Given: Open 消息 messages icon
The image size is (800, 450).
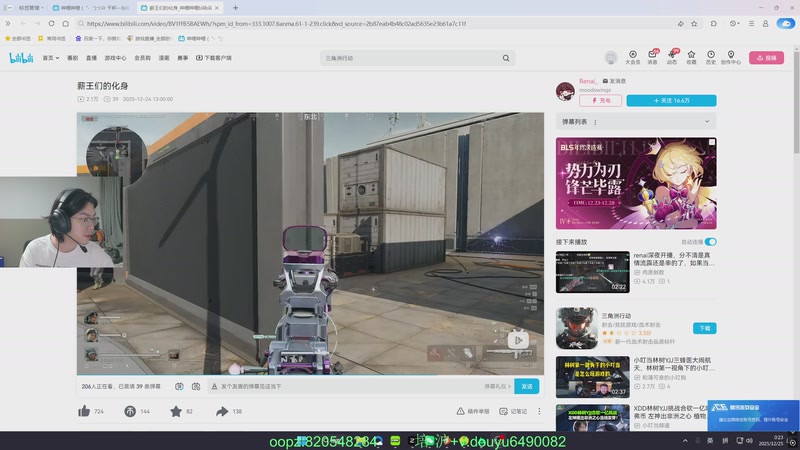Looking at the screenshot, I should coord(653,57).
